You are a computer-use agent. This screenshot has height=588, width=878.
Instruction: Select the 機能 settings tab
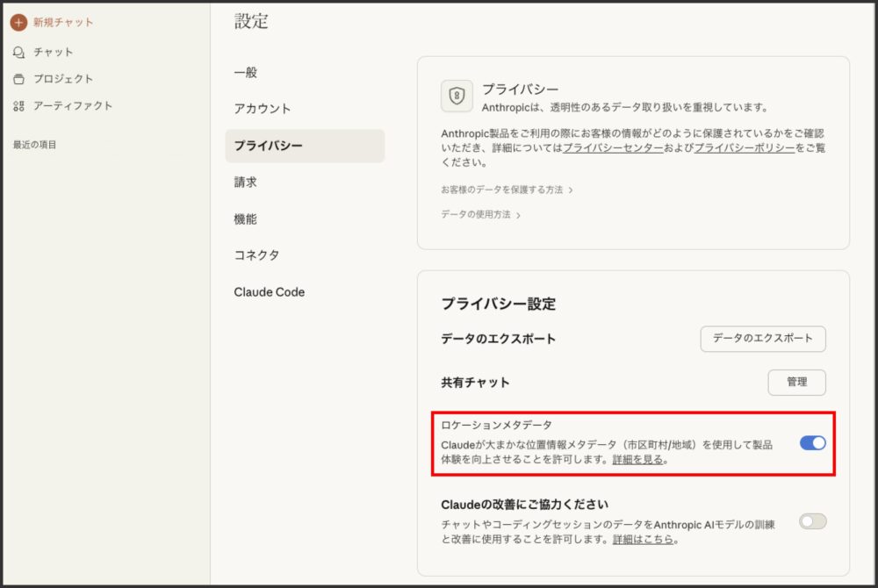(x=246, y=219)
